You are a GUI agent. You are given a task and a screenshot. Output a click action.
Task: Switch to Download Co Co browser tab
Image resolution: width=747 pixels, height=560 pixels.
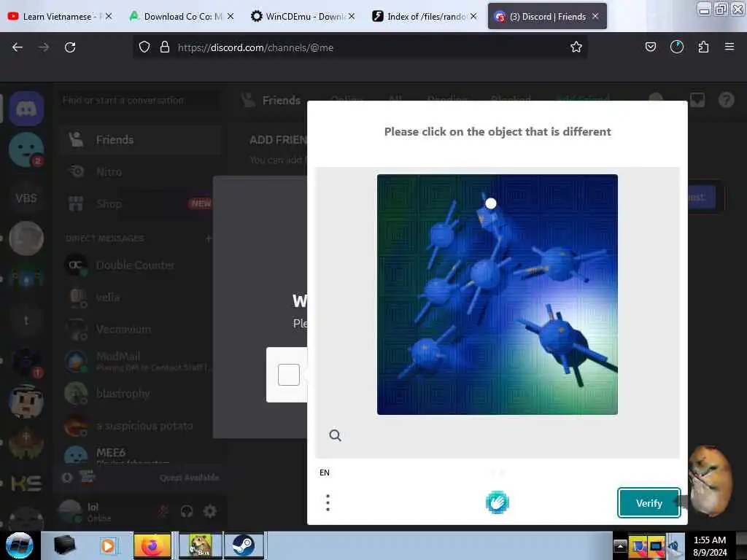tap(181, 16)
